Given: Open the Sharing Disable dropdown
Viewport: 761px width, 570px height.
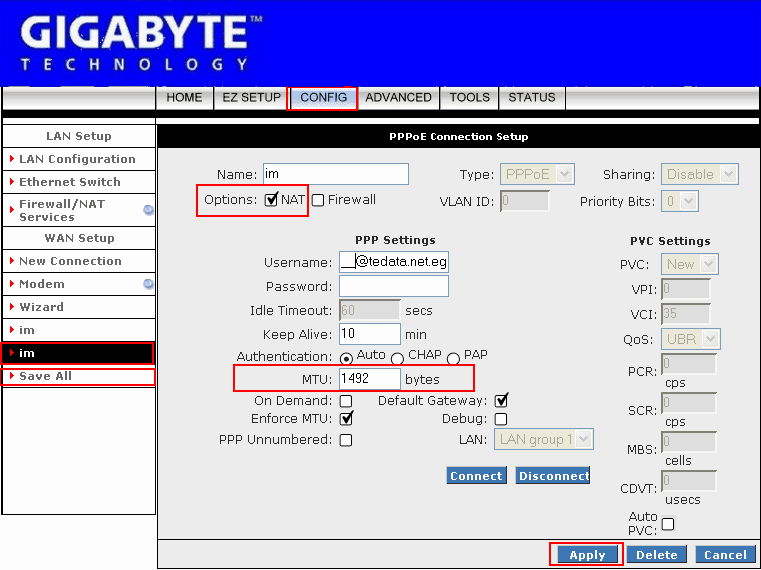Looking at the screenshot, I should (700, 174).
